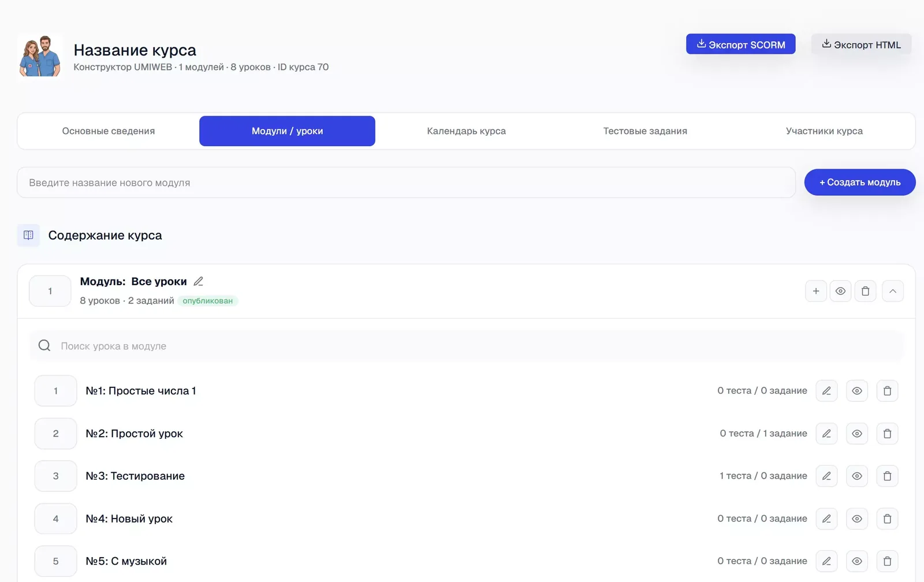Image resolution: width=924 pixels, height=582 pixels.
Task: Click the Экспорт SCORM button
Action: 740,44
